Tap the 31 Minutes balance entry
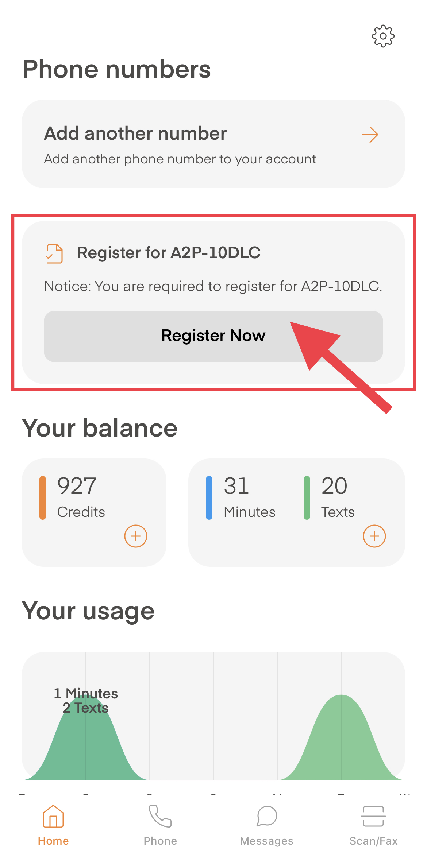Image resolution: width=427 pixels, height=868 pixels. point(249,498)
